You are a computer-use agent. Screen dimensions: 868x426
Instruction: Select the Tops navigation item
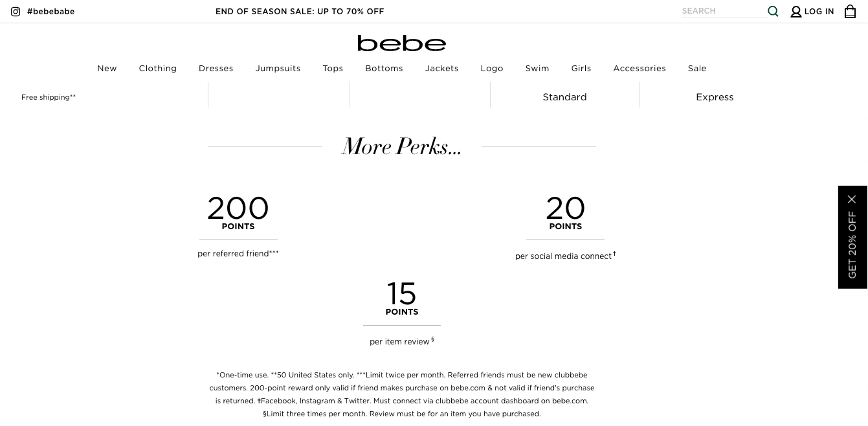[x=333, y=68]
